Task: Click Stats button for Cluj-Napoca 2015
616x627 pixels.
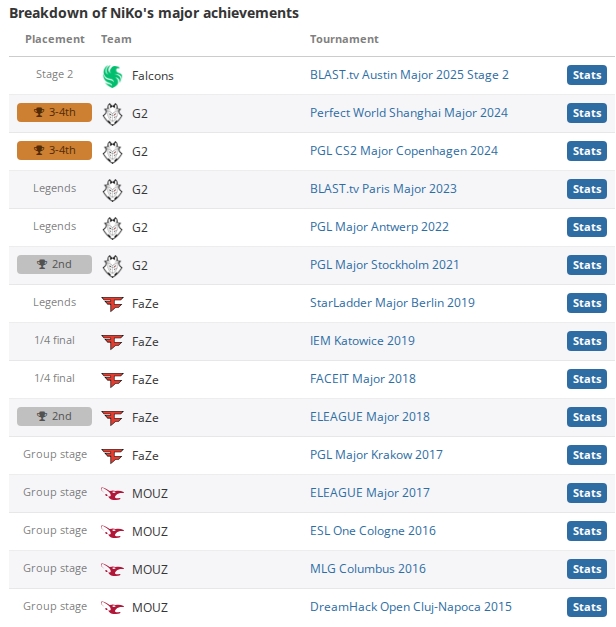Action: (587, 607)
